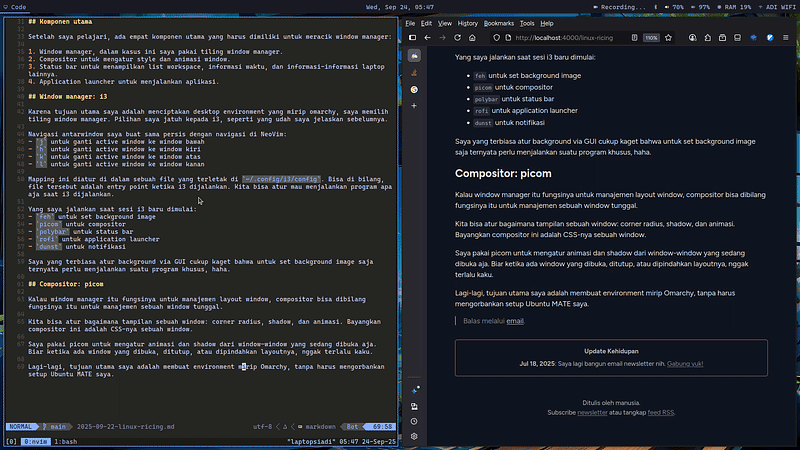This screenshot has width=800, height=450.
Task: Click the 'email' reply link
Action: pos(514,321)
